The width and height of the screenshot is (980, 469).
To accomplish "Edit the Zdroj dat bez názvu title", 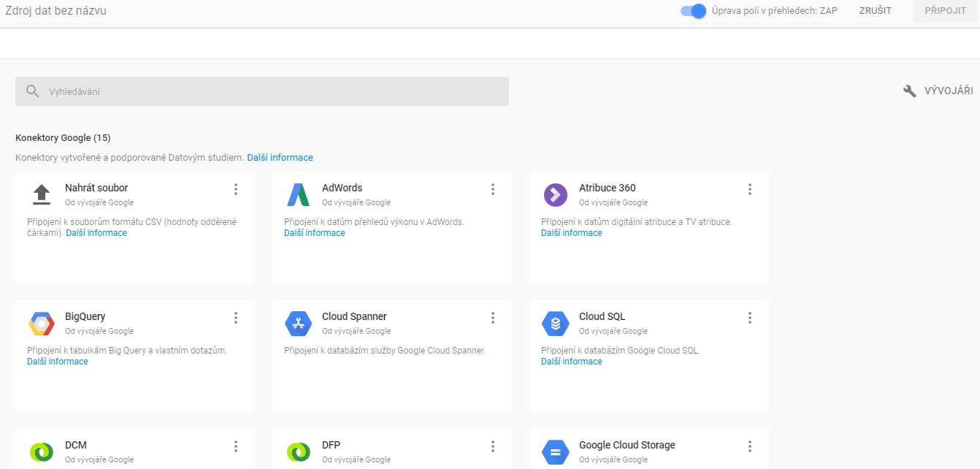I will pos(55,11).
